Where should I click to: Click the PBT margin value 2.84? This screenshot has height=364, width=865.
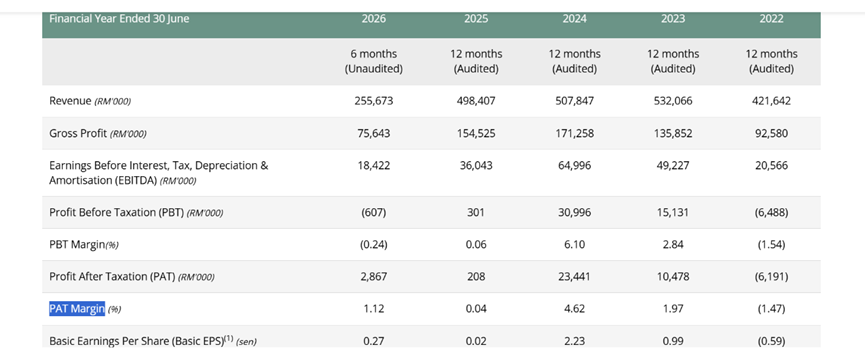click(x=673, y=245)
